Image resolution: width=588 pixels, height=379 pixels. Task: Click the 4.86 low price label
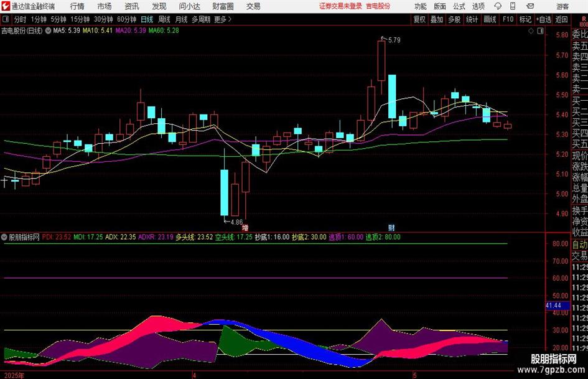236,222
